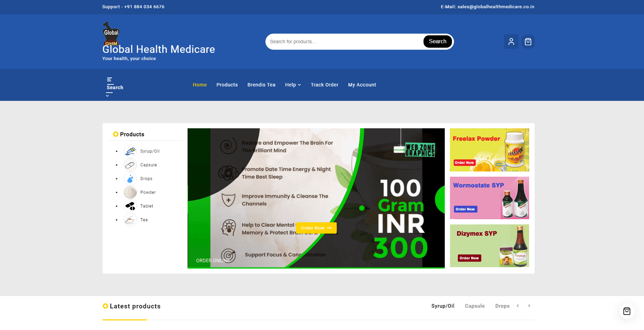Click the Latest products heading
The image size is (644, 330).
135,306
